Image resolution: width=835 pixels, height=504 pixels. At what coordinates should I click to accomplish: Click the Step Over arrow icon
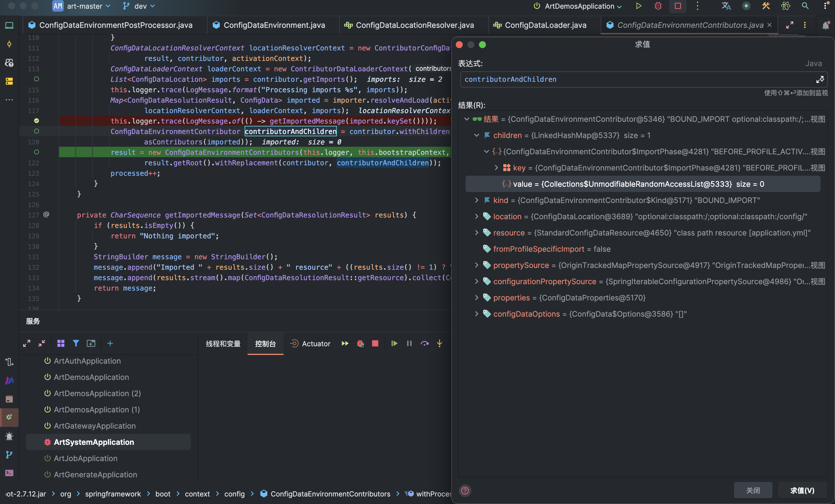pos(424,343)
